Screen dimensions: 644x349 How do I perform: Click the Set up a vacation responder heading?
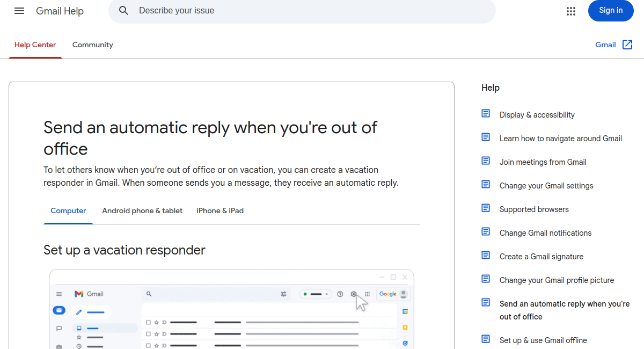(125, 250)
